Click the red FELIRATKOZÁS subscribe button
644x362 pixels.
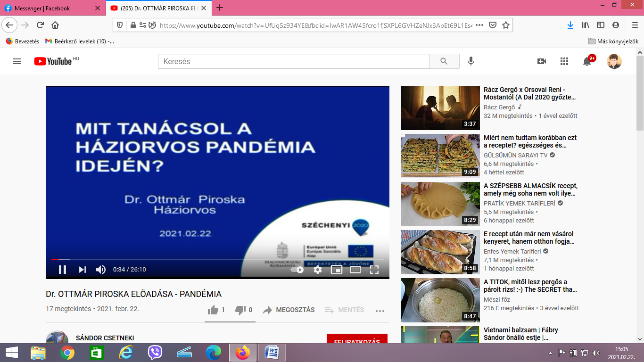(357, 339)
